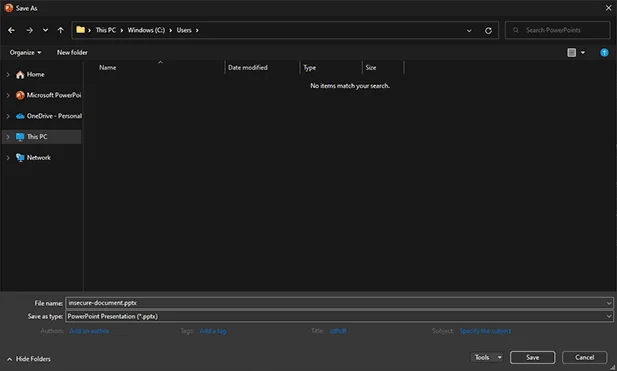The height and width of the screenshot is (371, 617).
Task: Open the view options dropdown arrow
Action: coord(583,52)
